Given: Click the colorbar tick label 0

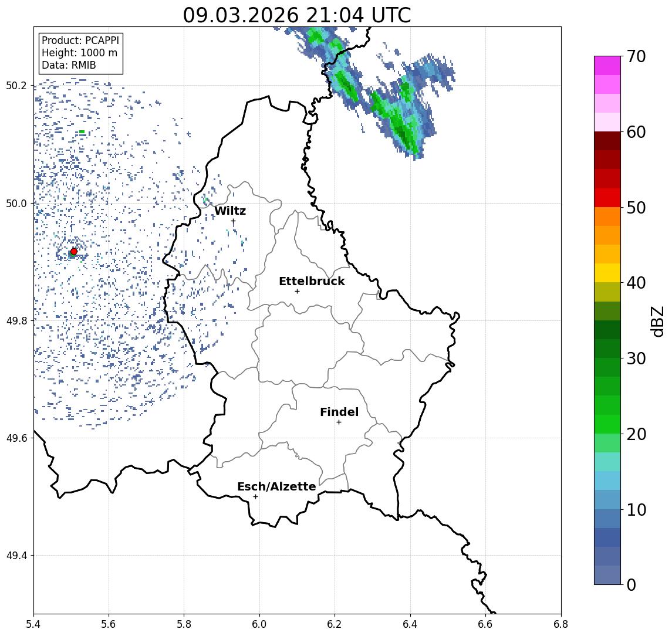Looking at the screenshot, I should [632, 584].
